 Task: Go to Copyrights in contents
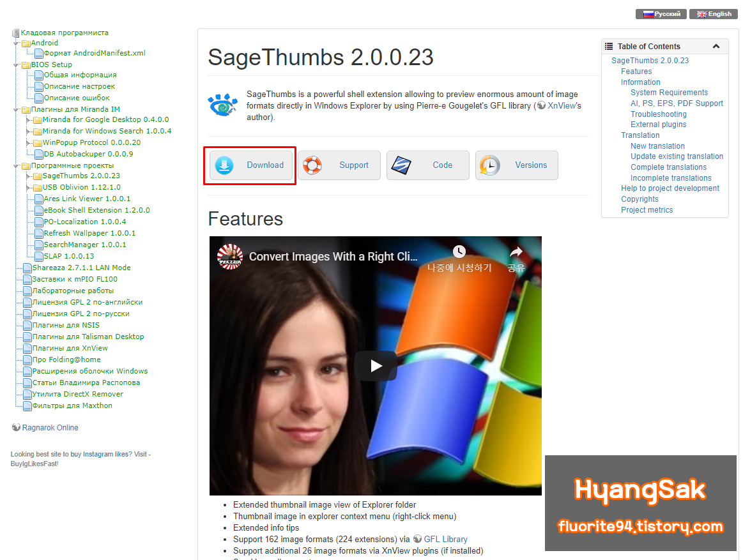(640, 199)
